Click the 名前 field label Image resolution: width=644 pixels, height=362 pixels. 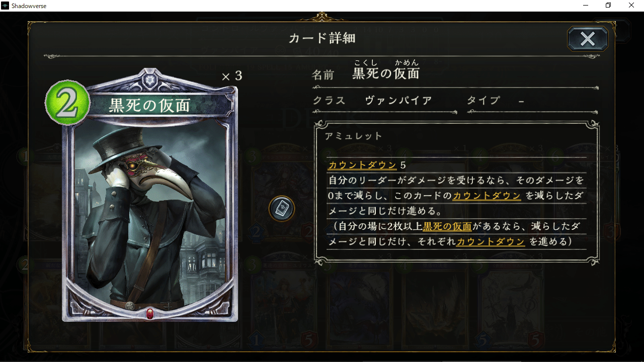[323, 75]
